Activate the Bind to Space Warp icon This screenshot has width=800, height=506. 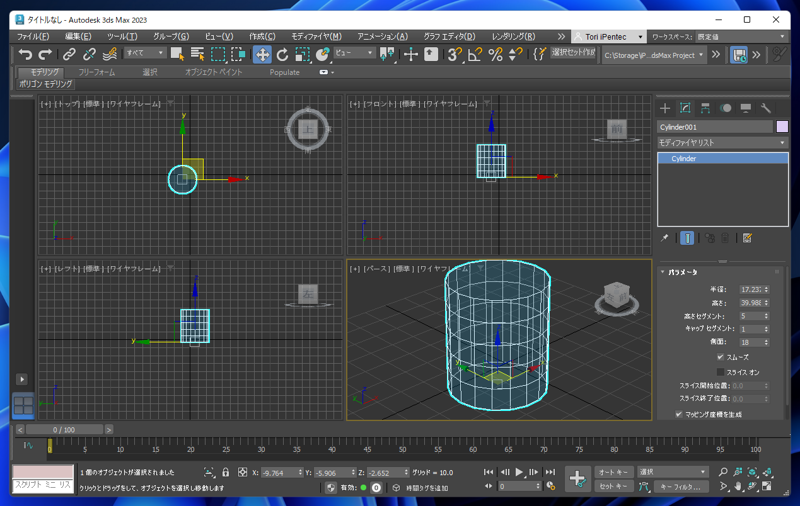(x=109, y=54)
